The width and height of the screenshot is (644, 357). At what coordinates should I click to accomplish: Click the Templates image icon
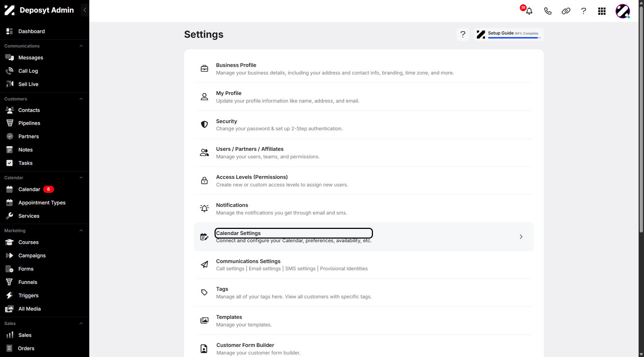coord(204,320)
